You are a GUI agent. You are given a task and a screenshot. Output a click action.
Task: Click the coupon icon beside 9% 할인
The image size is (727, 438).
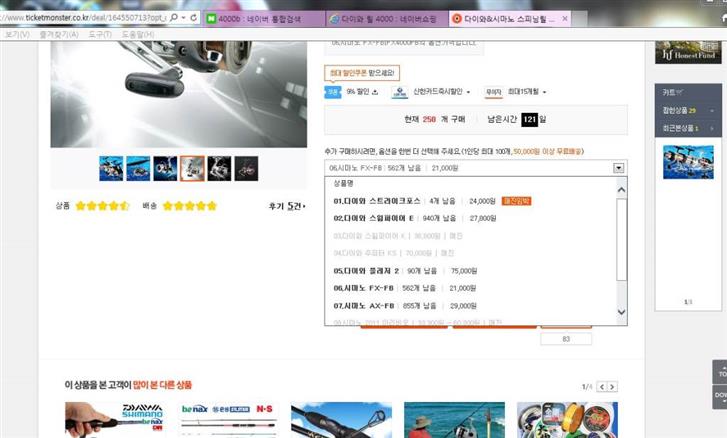(333, 92)
